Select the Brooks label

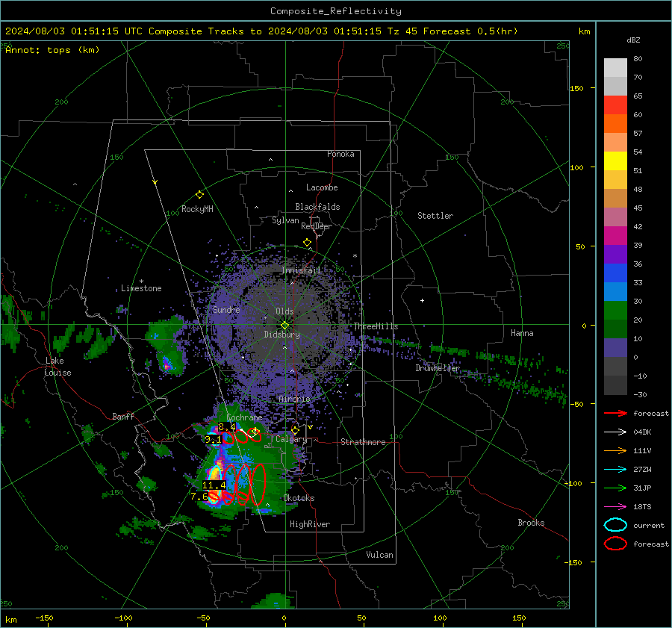click(531, 523)
